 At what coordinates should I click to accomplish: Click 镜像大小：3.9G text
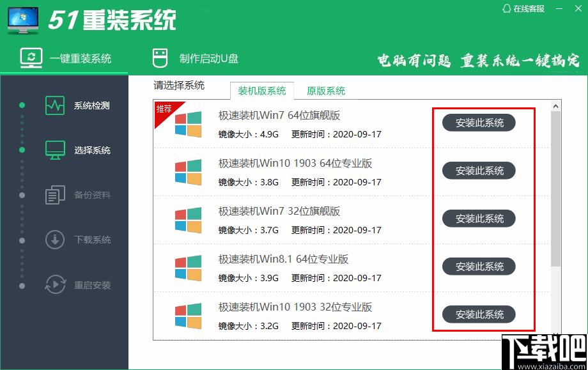click(x=248, y=278)
